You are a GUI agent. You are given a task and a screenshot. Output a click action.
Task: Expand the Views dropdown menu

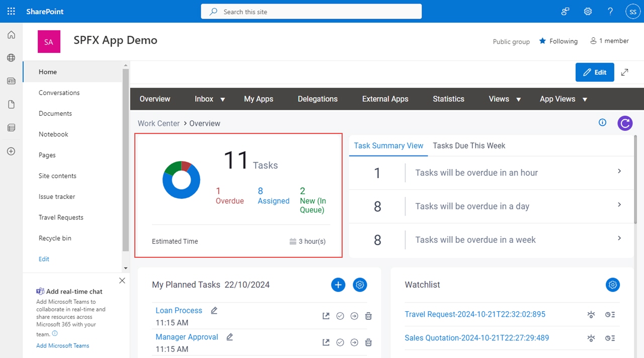coord(518,99)
